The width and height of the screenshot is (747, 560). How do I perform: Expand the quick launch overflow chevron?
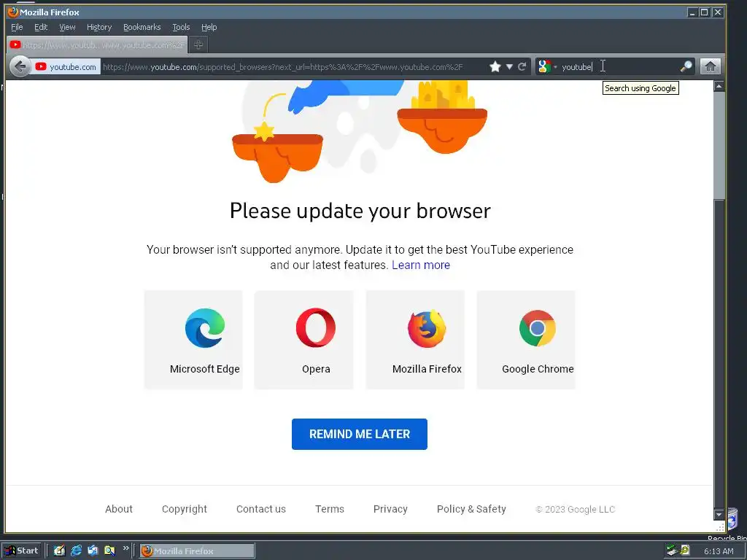125,548
